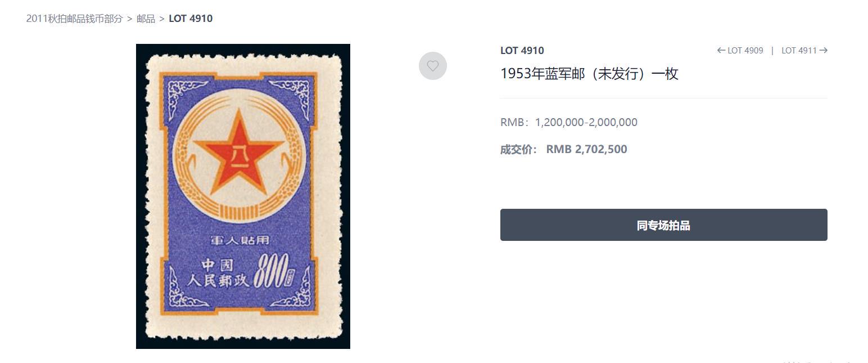Click the bold LOT 4910 heading above title
The image size is (868, 363).
(x=522, y=50)
